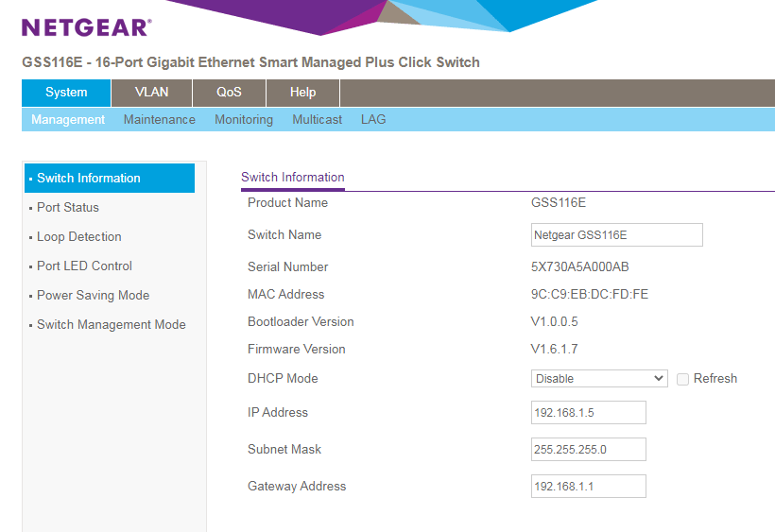Screen dimensions: 775x532
Task: Select the Management submenu
Action: click(x=68, y=120)
